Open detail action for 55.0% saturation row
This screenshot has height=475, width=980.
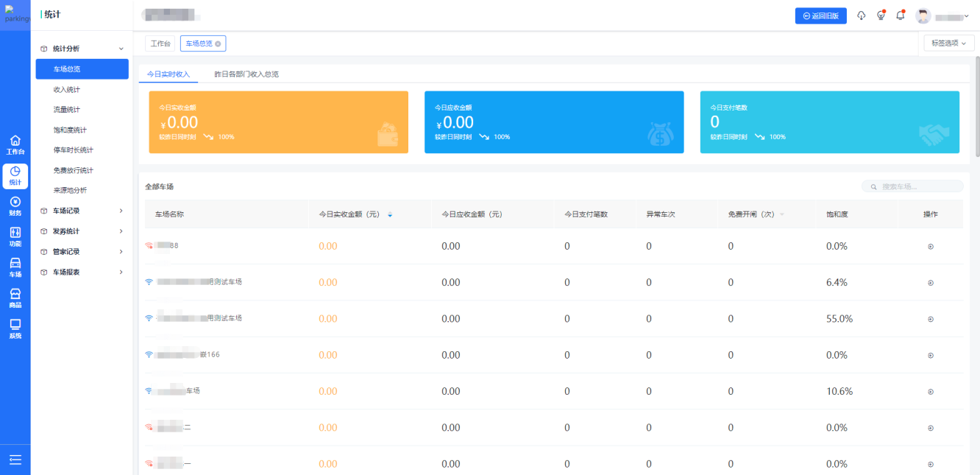pyautogui.click(x=931, y=319)
